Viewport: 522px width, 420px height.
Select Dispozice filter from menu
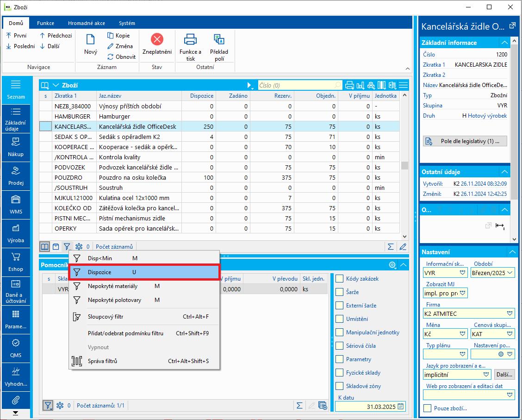click(x=144, y=272)
